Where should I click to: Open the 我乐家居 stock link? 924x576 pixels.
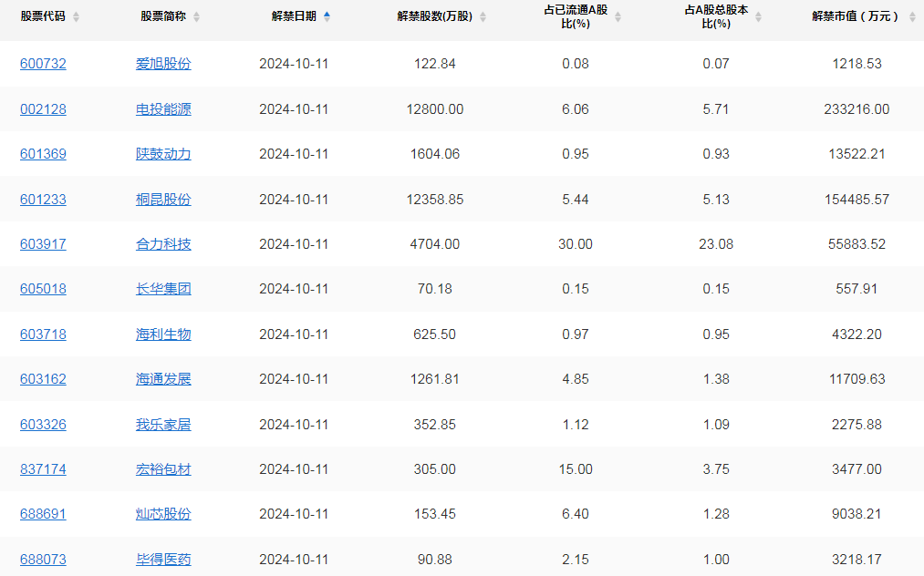tap(163, 425)
